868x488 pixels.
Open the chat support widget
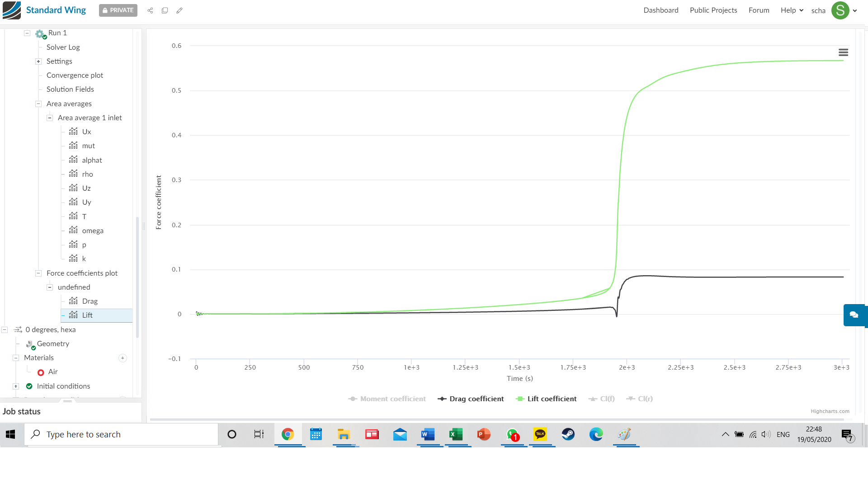pos(854,315)
